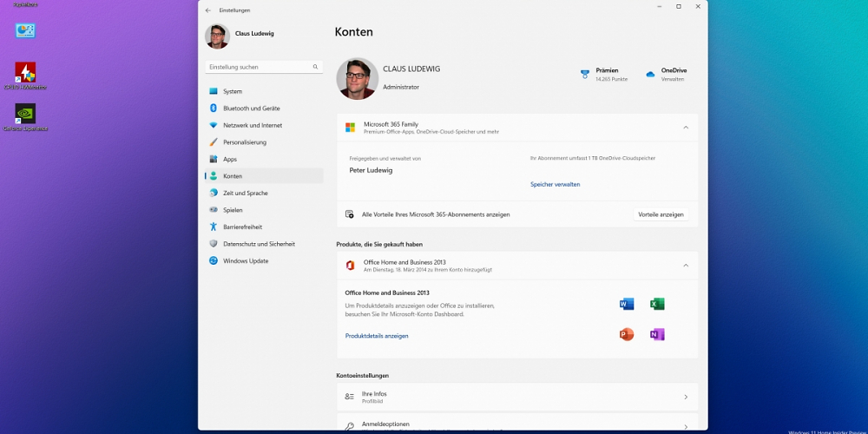Viewport: 868px width, 434px height.
Task: Click the Administrator label
Action: (401, 87)
